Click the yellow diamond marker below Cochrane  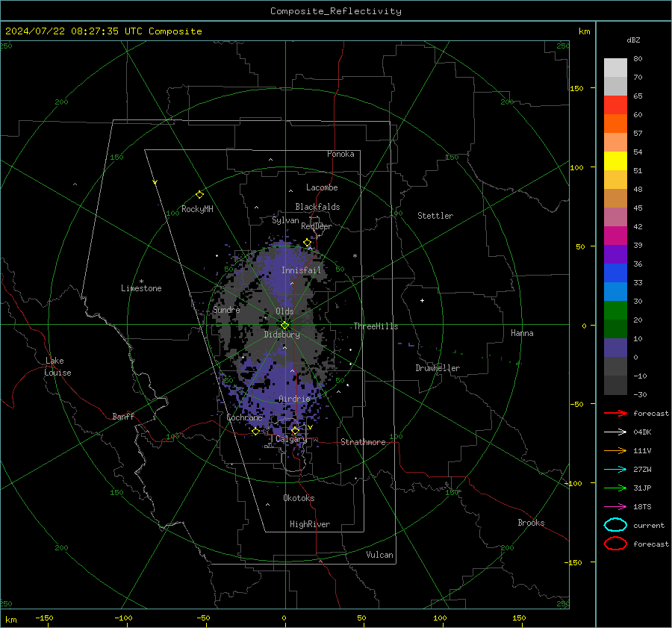(x=256, y=431)
